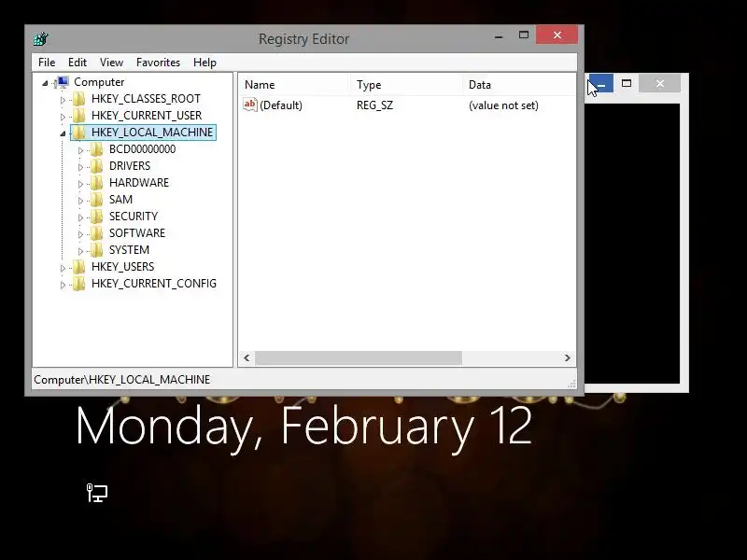The image size is (747, 560).
Task: Click the HKEY_CURRENT_USER folder icon
Action: point(79,116)
